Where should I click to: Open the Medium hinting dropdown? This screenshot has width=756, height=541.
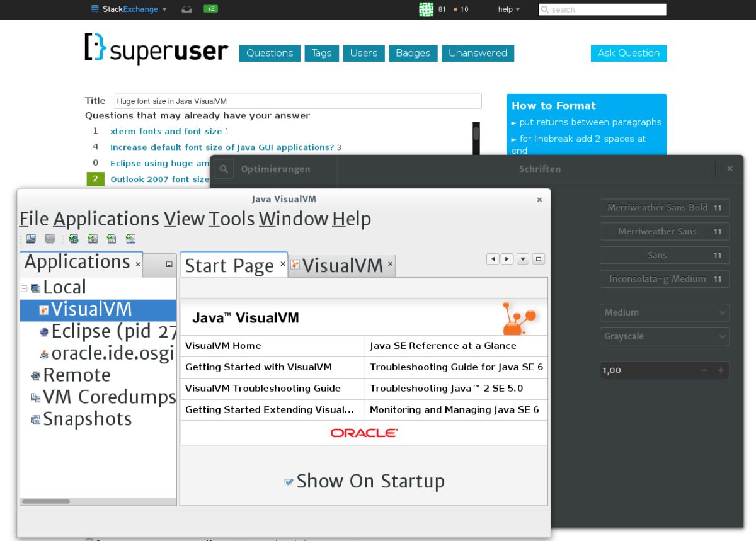pos(665,312)
